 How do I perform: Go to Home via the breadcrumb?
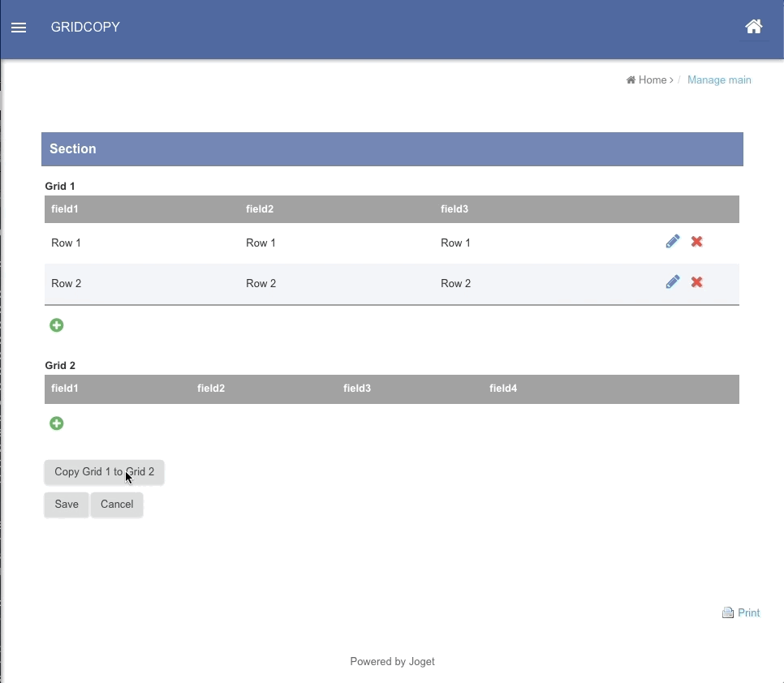click(x=651, y=80)
